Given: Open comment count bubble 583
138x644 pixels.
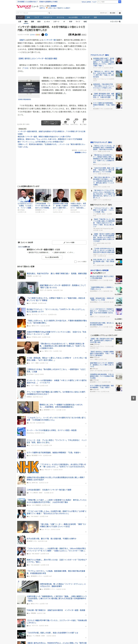Looking at the screenshot, I should tap(33, 35).
